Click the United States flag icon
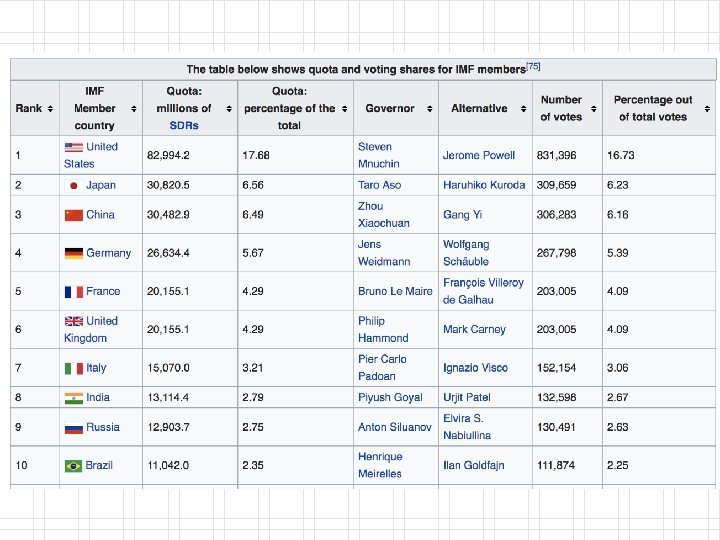The image size is (720, 540). pyautogui.click(x=73, y=147)
